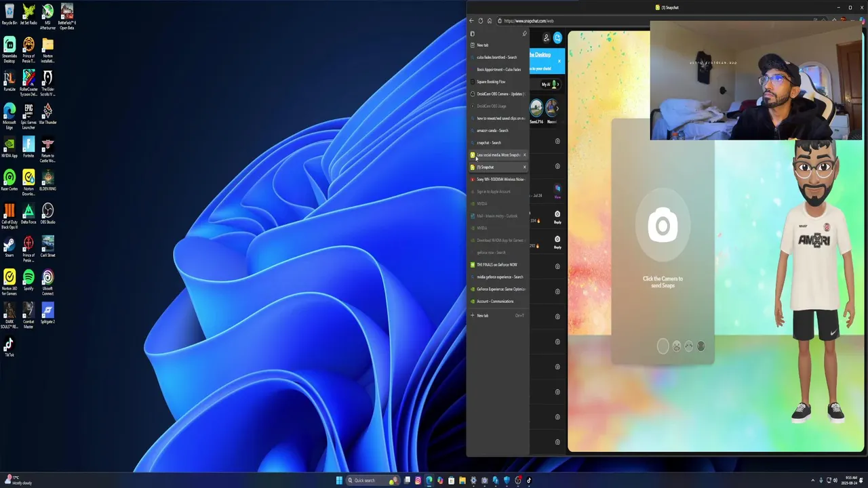Open ELDEN RING desktop shortcut
Viewport: 868px width, 488px height.
[x=47, y=181]
